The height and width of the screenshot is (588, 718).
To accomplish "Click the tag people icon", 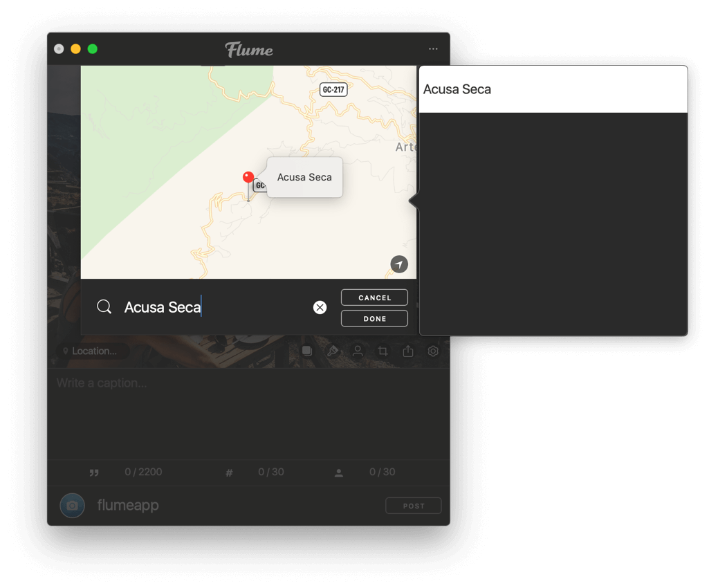I will 358,351.
